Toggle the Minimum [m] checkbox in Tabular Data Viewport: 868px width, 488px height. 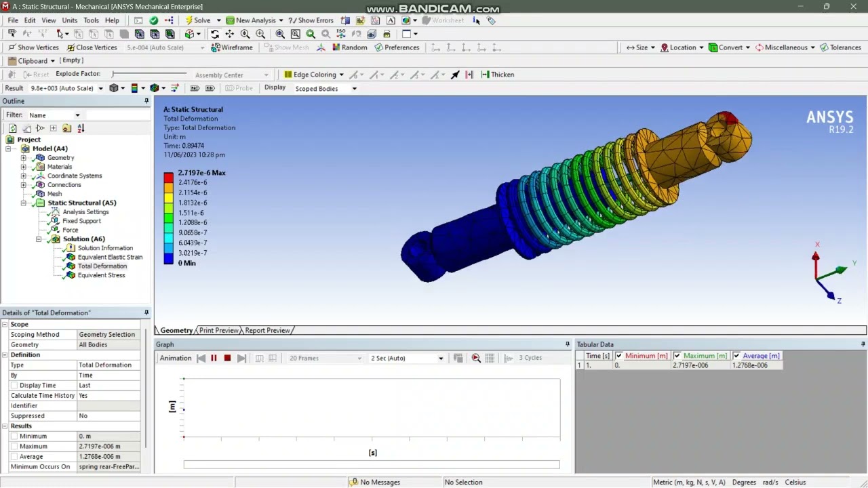pyautogui.click(x=618, y=356)
